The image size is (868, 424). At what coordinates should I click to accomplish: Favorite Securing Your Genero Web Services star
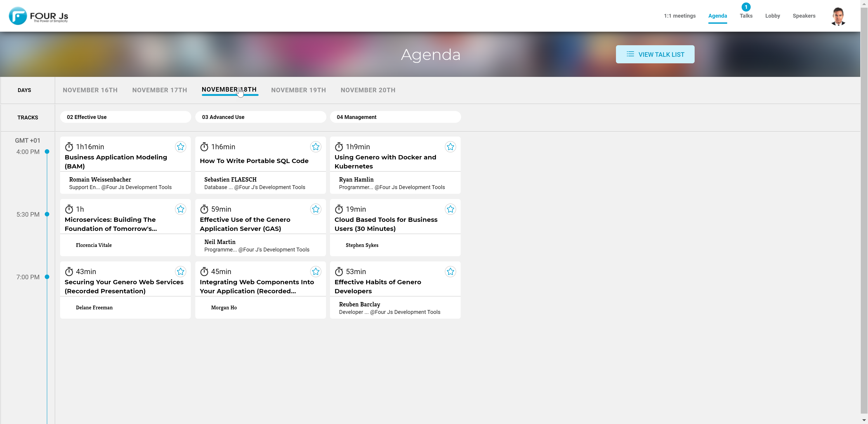coord(181,271)
